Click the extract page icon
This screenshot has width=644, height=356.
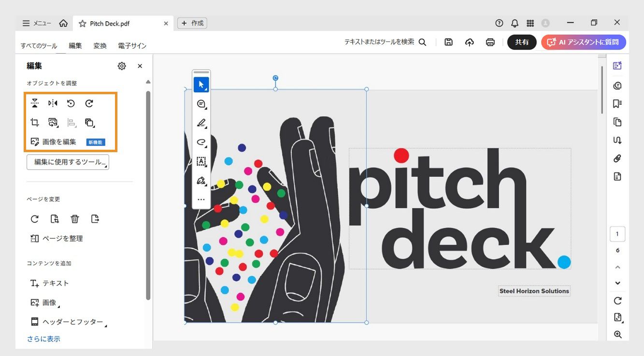[x=95, y=219]
